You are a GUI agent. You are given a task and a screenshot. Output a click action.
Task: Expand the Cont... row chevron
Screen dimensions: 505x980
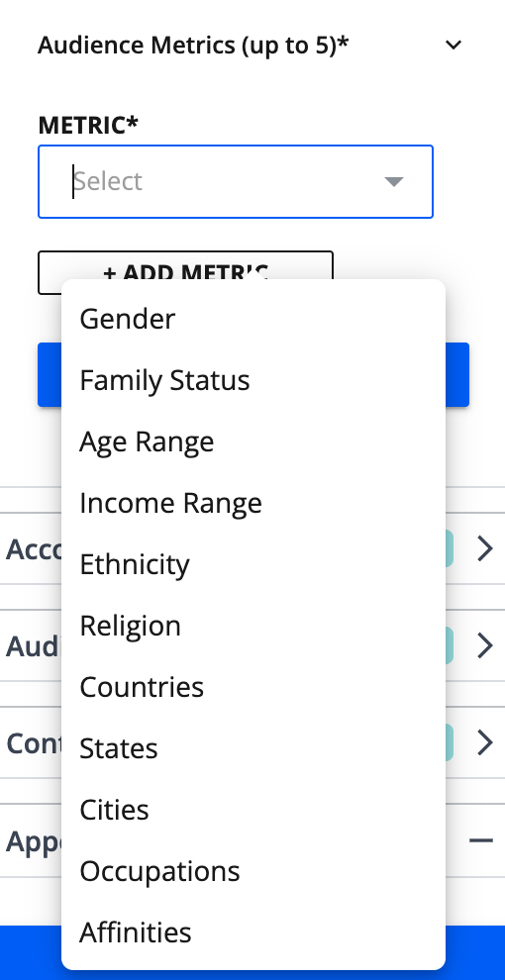click(485, 742)
